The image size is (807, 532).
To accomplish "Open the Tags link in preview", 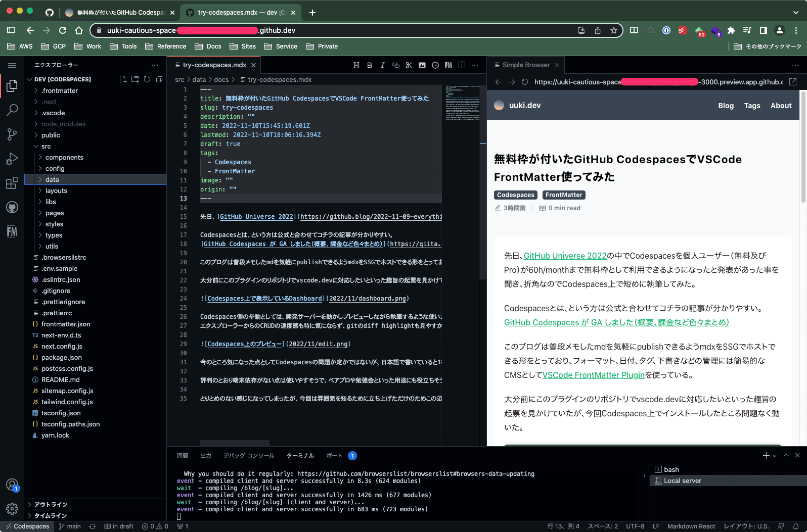I will point(752,106).
